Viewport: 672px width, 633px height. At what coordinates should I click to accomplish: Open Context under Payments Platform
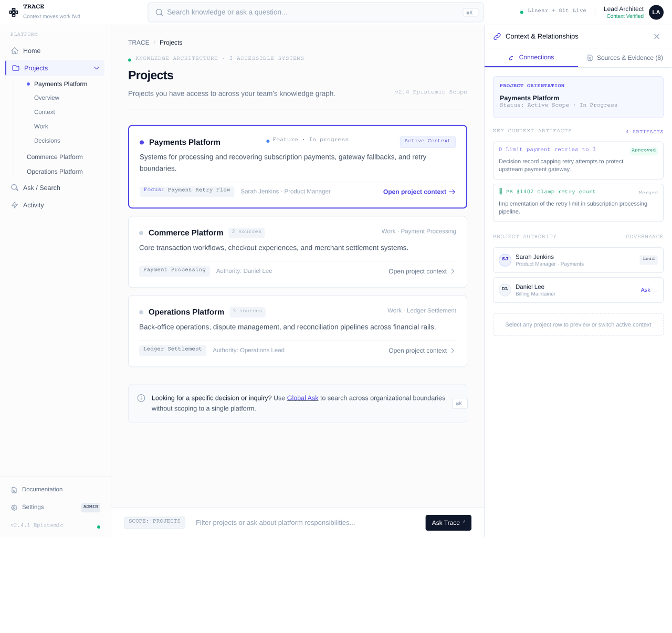point(45,112)
